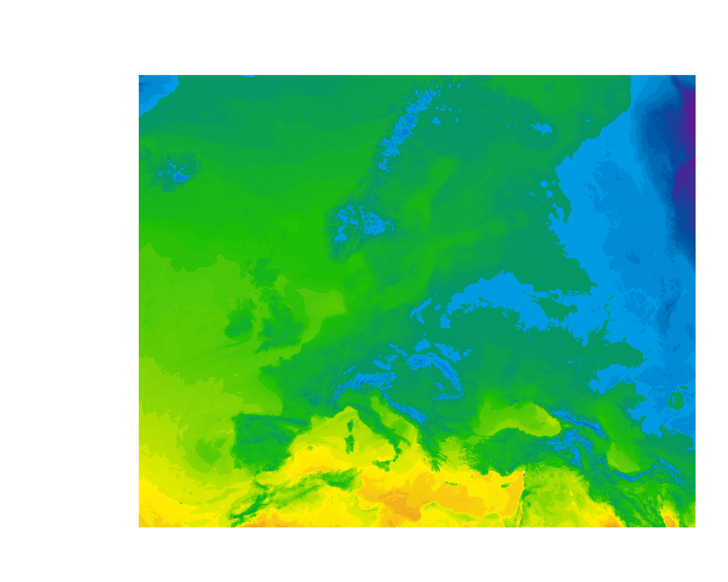
Task: Click the temperature map of Europe
Action: coord(417,301)
